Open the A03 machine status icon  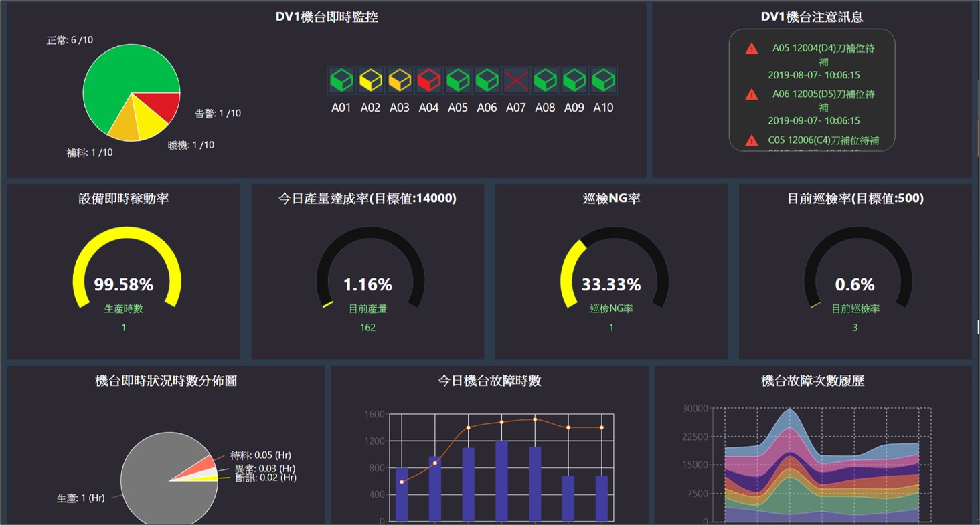point(400,80)
